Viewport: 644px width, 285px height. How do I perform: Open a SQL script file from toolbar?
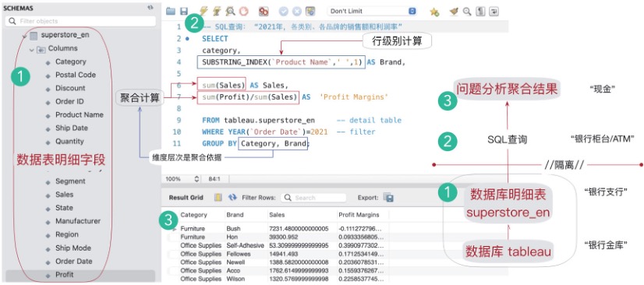[x=171, y=12]
